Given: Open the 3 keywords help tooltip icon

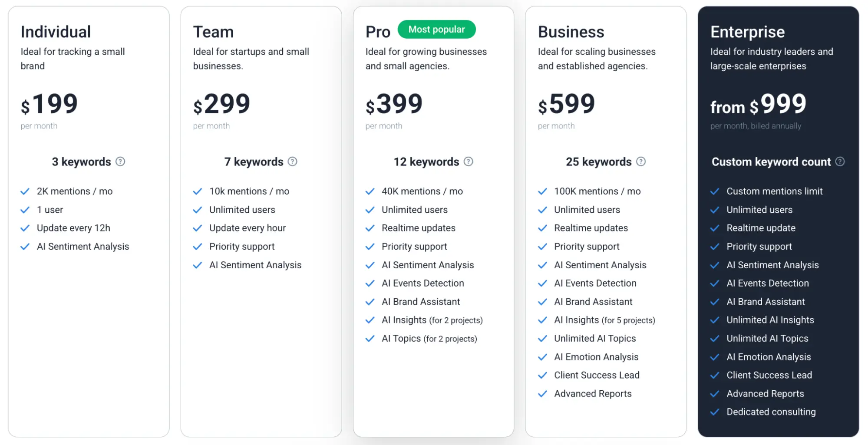Looking at the screenshot, I should (120, 161).
